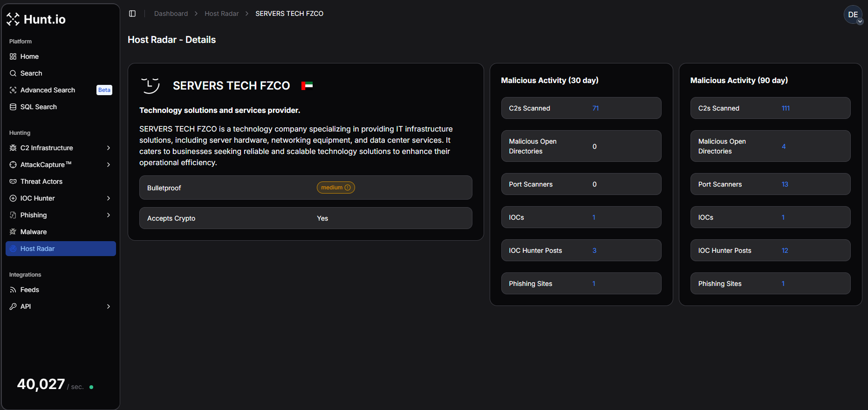
Task: Click the Malicious Activity (90 day) heading
Action: pos(739,80)
